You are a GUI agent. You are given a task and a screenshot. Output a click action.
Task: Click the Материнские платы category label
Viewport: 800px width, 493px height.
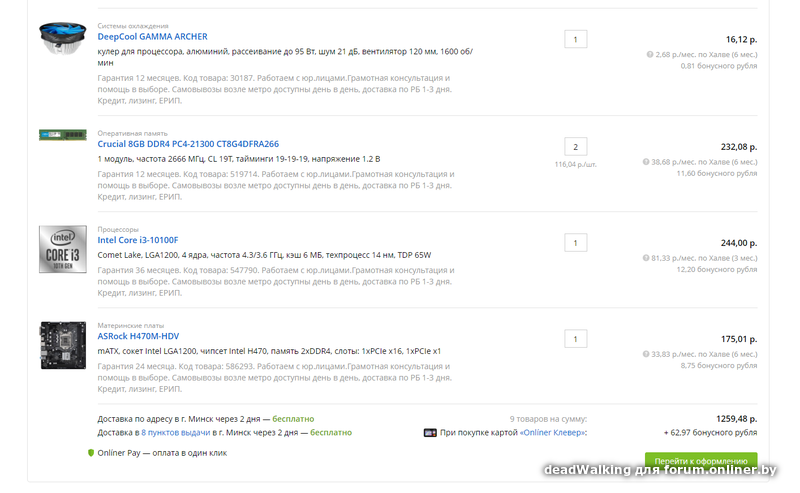(131, 325)
